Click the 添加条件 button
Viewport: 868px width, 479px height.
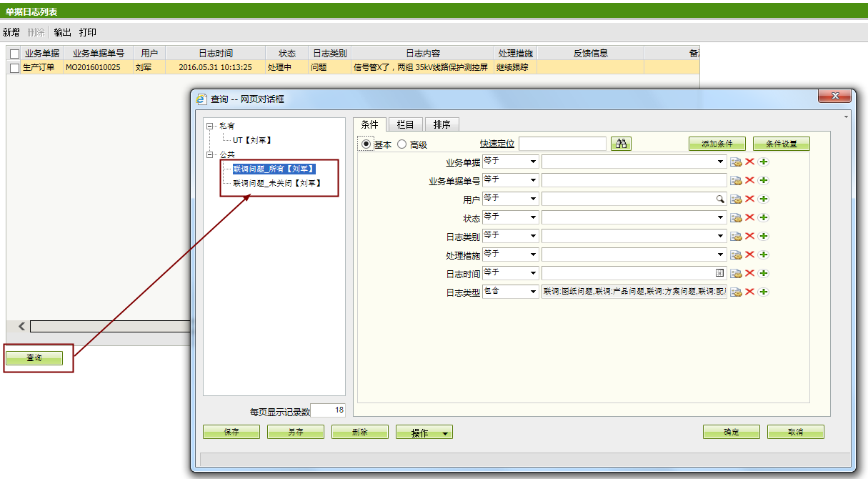point(717,144)
